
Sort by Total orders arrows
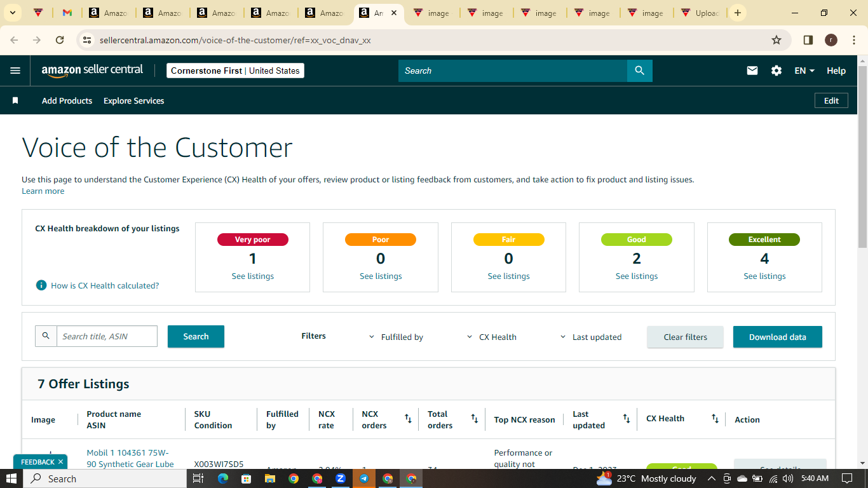tap(474, 419)
